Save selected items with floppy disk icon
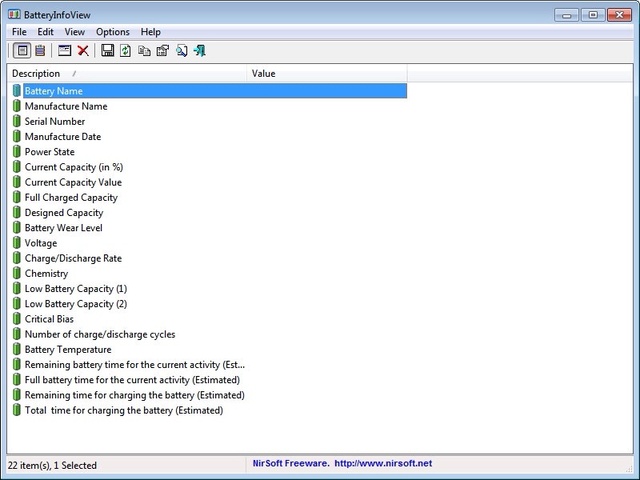Viewport: 640px width, 480px height. pos(107,51)
